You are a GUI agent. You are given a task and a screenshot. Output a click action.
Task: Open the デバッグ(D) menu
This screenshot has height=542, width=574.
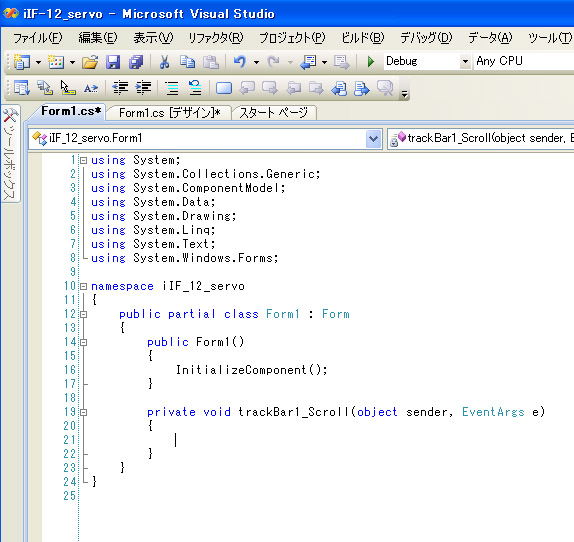[x=426, y=38]
